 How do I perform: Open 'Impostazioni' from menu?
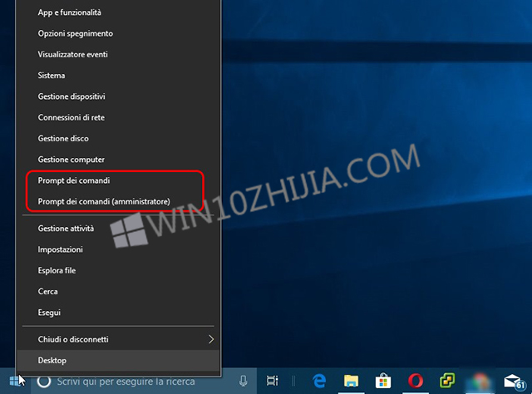(118, 249)
